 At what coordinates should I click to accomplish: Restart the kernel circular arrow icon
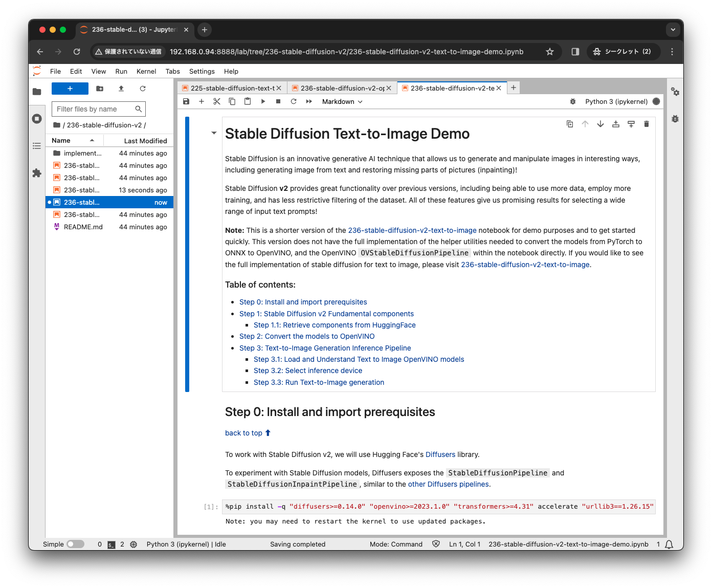tap(294, 101)
